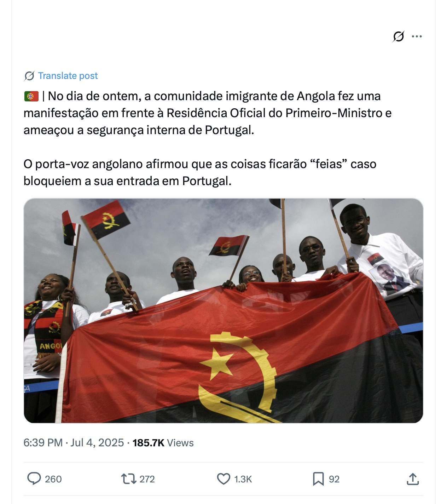Click the paragraph starting "No dia de ontem"
The image size is (447, 504).
208,113
